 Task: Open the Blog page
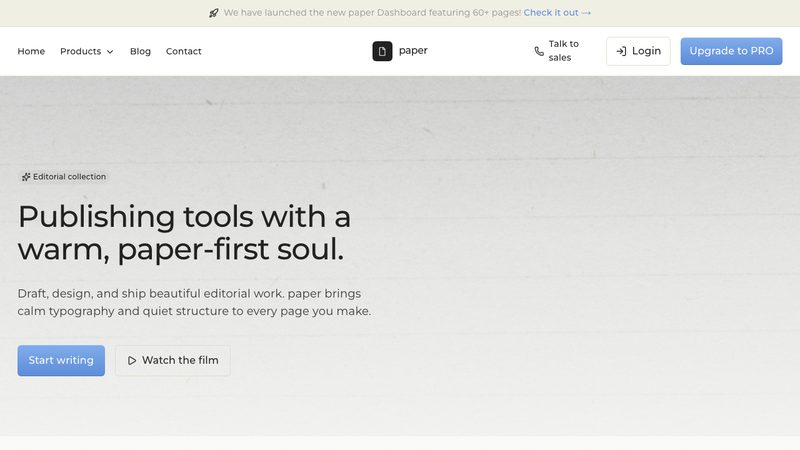point(140,52)
